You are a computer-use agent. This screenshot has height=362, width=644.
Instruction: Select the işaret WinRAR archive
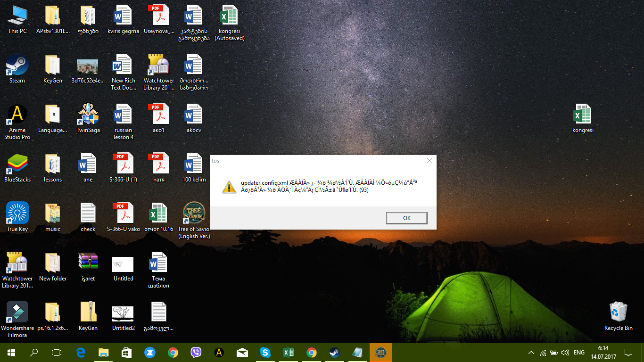88,264
